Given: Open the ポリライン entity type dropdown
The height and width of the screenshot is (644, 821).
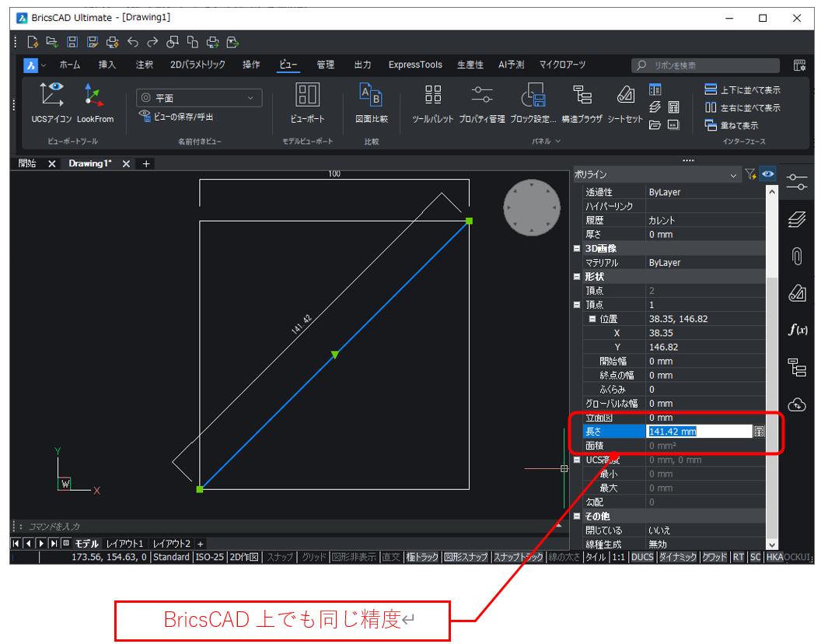Looking at the screenshot, I should 655,174.
